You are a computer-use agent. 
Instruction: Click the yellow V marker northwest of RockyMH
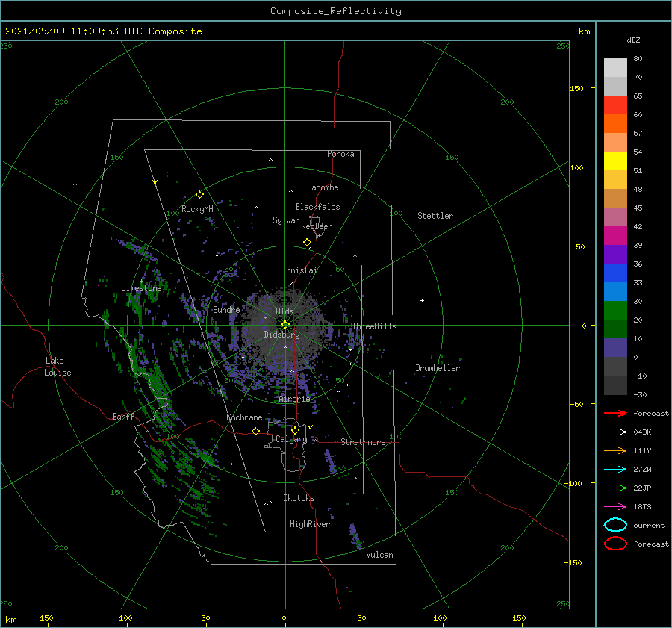click(155, 182)
